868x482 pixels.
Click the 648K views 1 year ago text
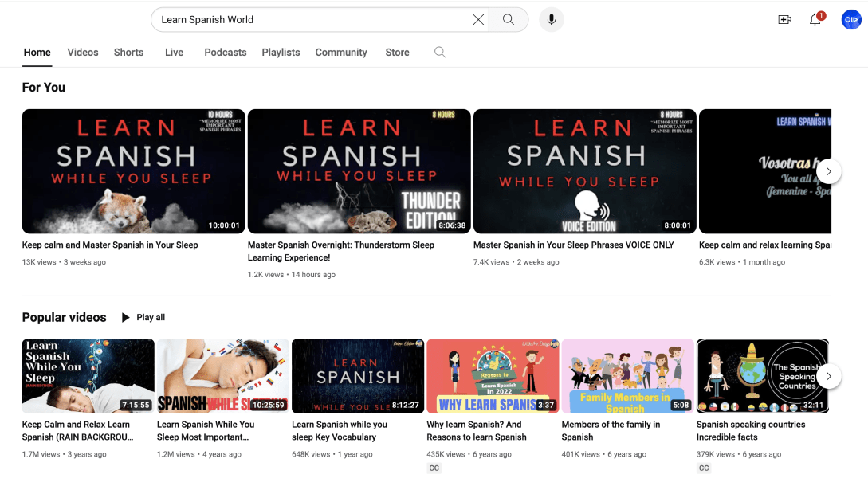(x=332, y=454)
